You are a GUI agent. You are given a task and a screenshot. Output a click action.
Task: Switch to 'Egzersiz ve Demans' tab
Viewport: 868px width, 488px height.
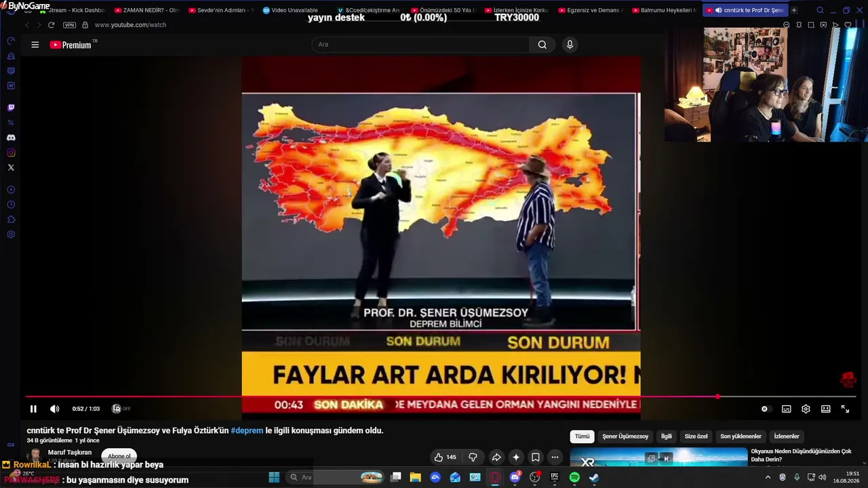click(x=590, y=10)
